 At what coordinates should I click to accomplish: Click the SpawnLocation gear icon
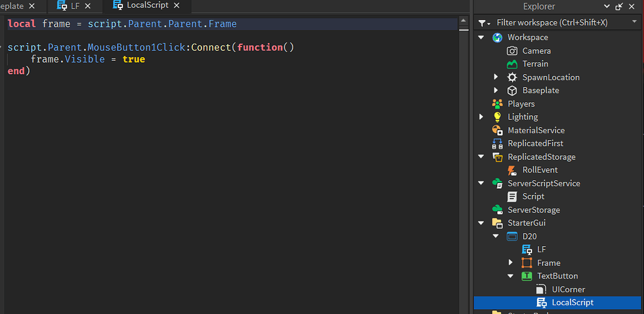click(x=512, y=77)
